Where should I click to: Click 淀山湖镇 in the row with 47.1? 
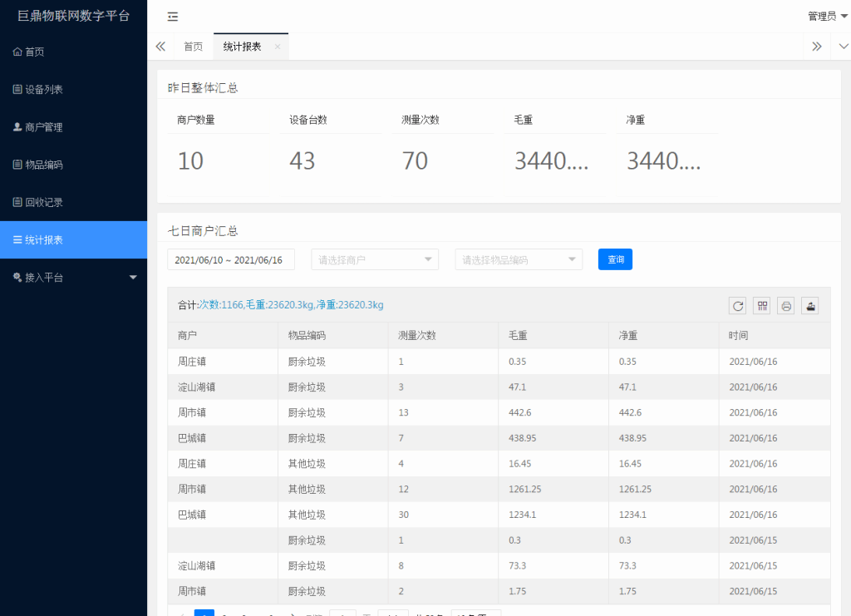coord(196,387)
